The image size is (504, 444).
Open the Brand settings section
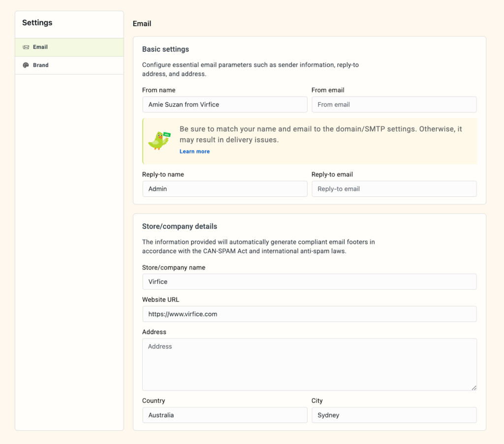69,65
